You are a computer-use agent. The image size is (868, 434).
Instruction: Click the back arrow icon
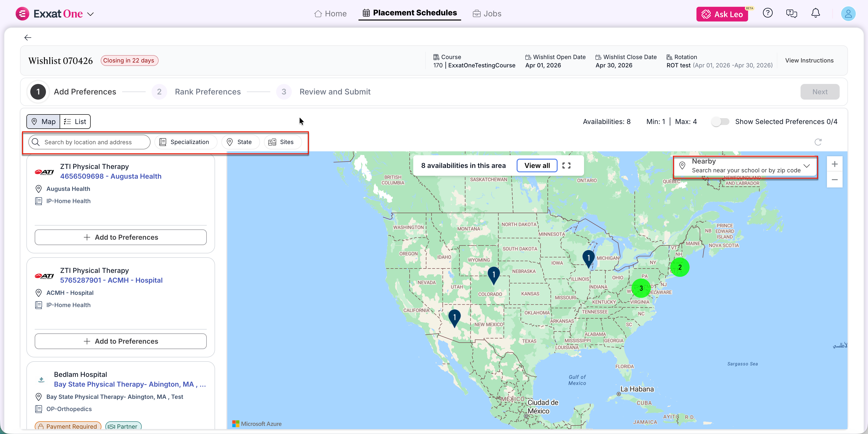pos(28,38)
